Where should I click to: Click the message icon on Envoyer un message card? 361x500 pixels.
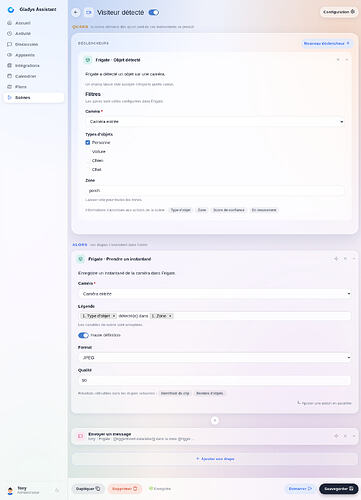click(80, 436)
